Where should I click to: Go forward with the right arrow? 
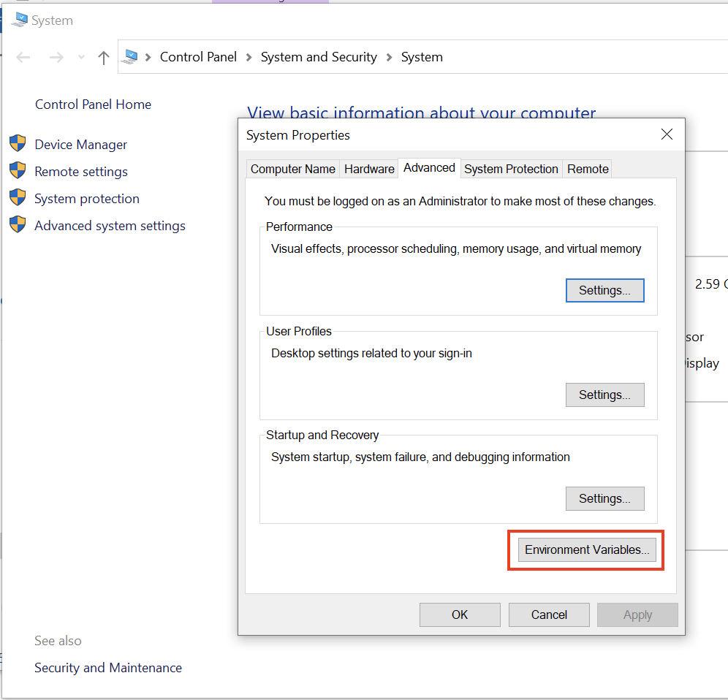pos(56,58)
